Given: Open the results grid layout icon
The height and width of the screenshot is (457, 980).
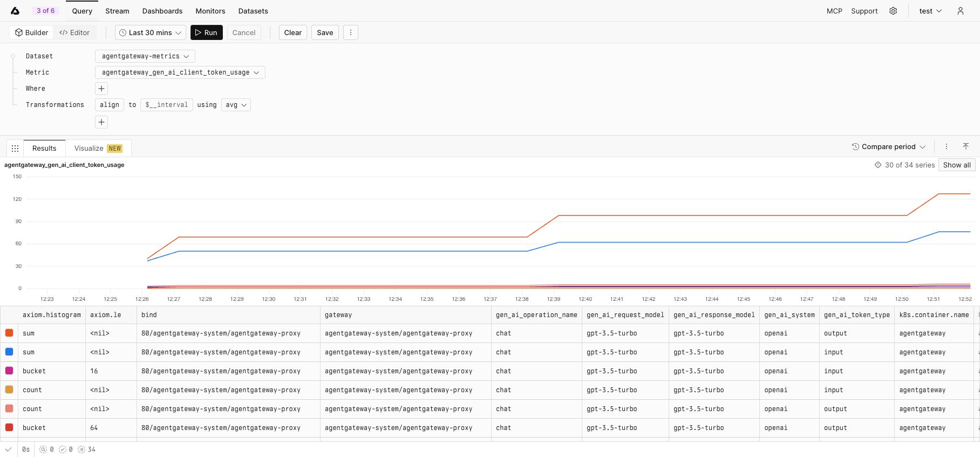Looking at the screenshot, I should 15,149.
